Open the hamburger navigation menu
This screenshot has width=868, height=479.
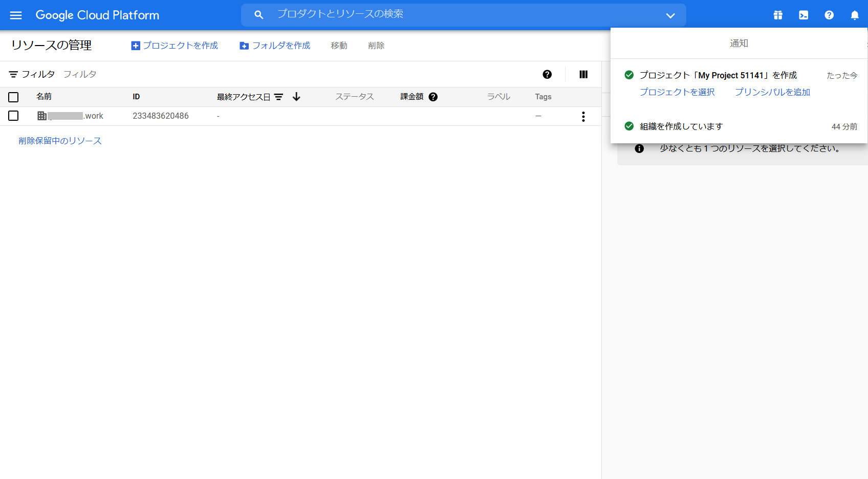[x=16, y=15]
